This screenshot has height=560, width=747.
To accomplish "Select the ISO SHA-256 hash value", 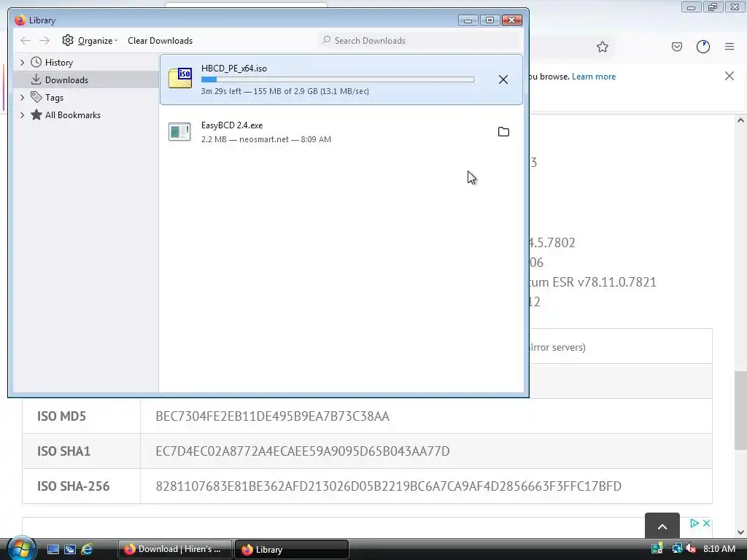I will 388,486.
